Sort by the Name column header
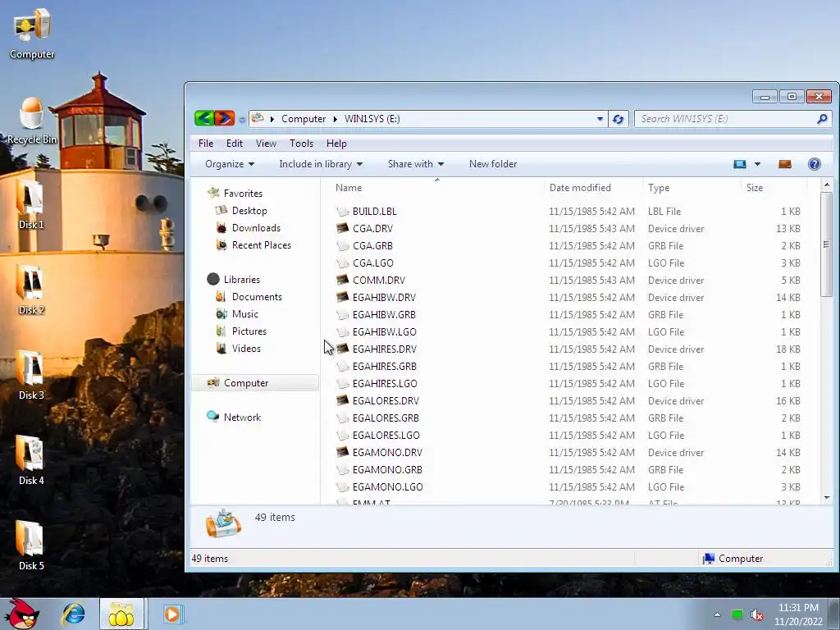This screenshot has width=840, height=630. (x=437, y=188)
